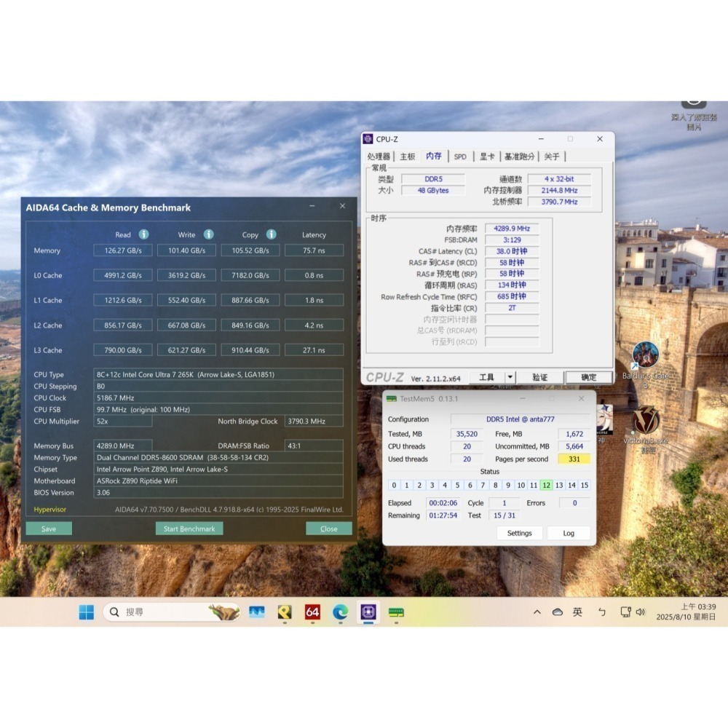Click the Write info icon in AIDA64
This screenshot has width=728, height=728.
pyautogui.click(x=209, y=234)
